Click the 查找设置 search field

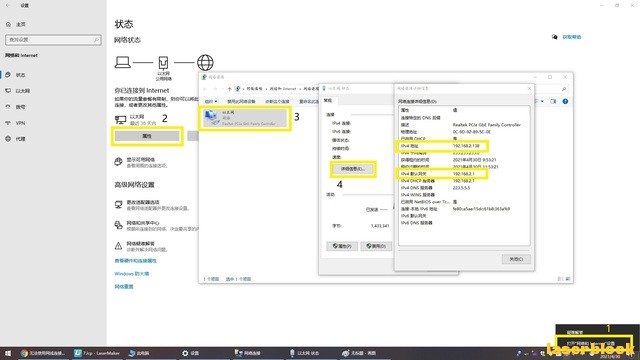(x=53, y=40)
